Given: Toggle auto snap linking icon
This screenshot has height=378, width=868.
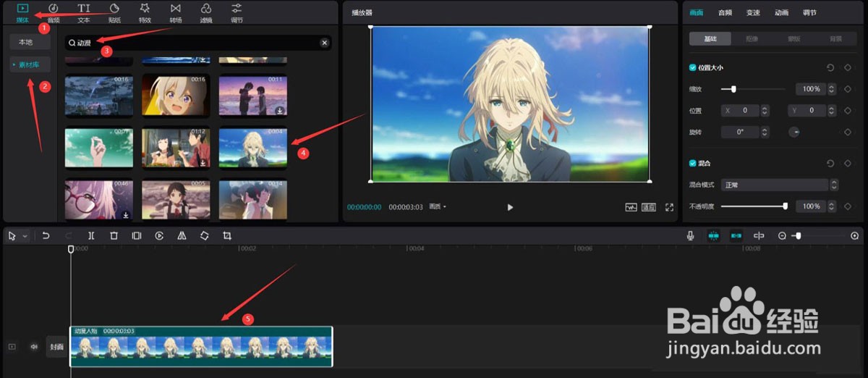Looking at the screenshot, I should pyautogui.click(x=736, y=236).
